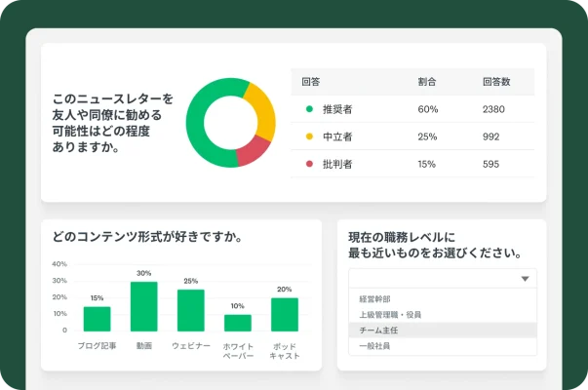Click the empty job level select field
The width and height of the screenshot is (588, 390).
point(443,278)
